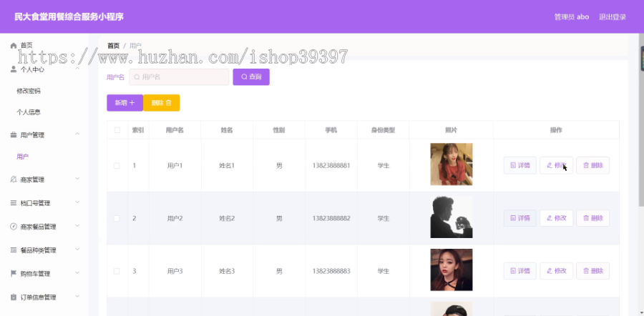
Task: Open photo thumbnail for 用户3
Action: (x=452, y=270)
